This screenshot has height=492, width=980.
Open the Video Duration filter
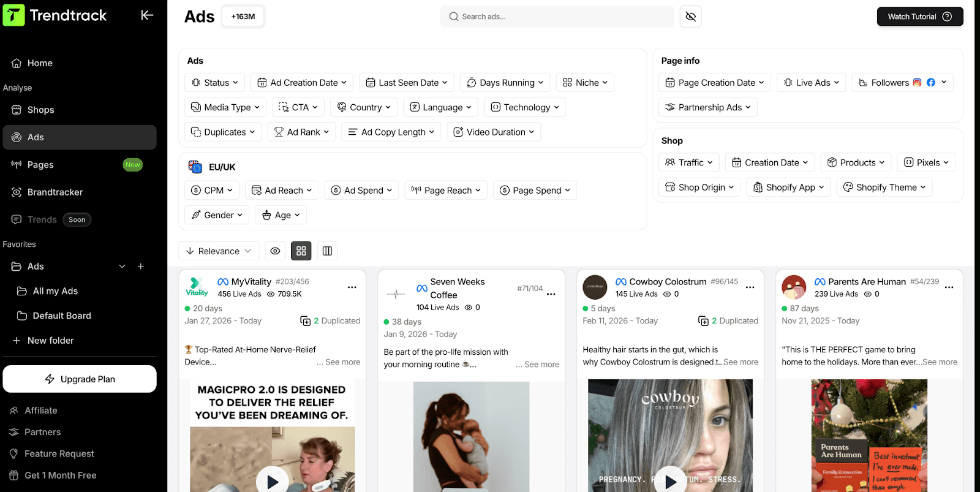(494, 132)
